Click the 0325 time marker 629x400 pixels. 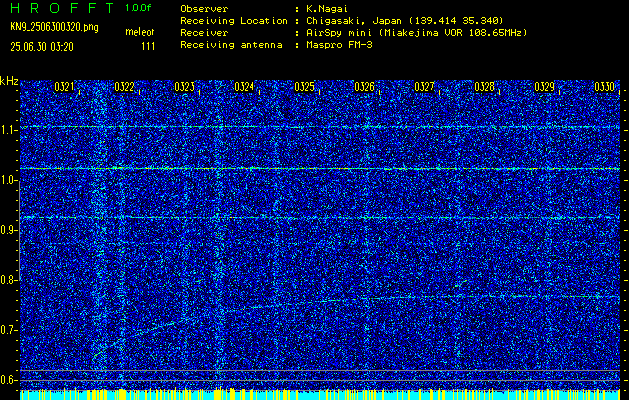click(x=304, y=87)
